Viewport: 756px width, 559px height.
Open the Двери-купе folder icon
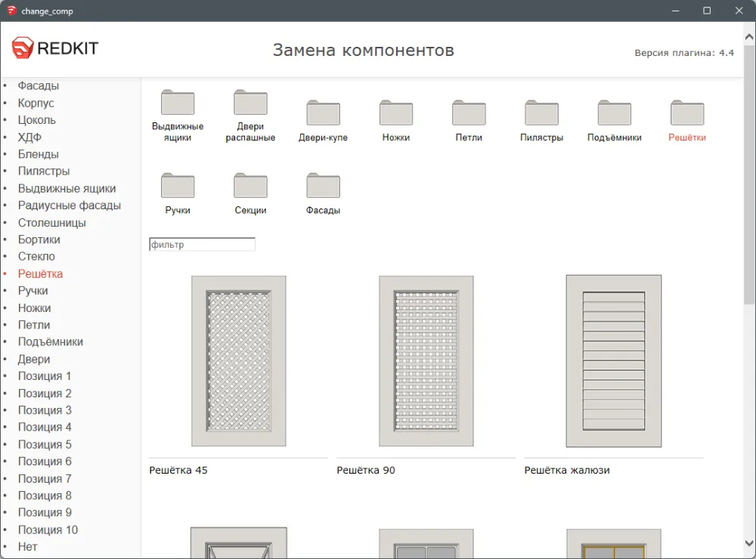coord(323,113)
